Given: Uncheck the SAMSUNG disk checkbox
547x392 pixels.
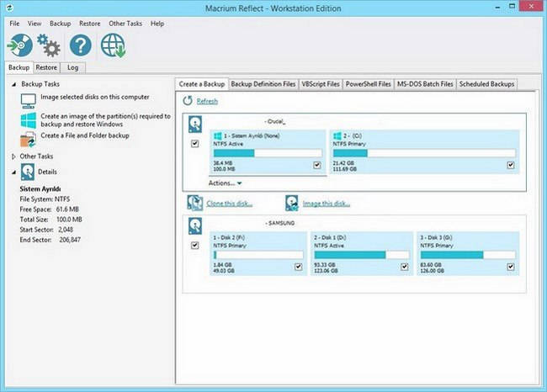Looking at the screenshot, I should pos(195,246).
